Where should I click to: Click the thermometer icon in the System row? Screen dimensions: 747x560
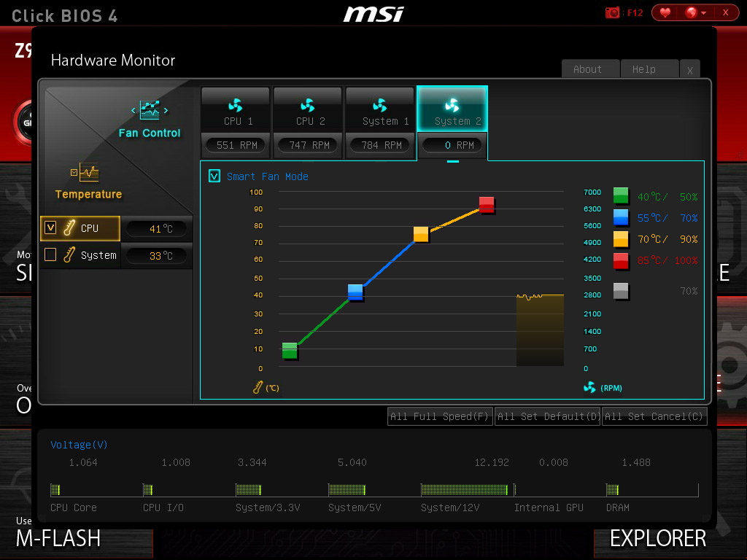click(x=69, y=254)
